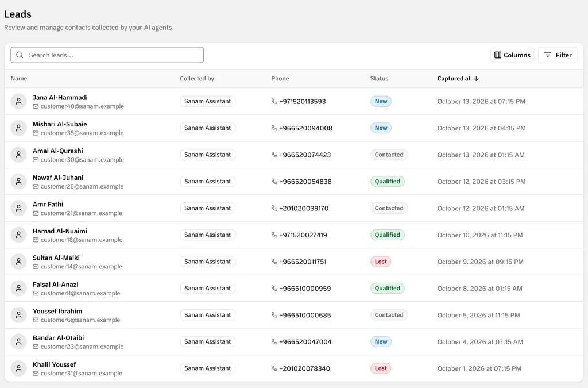588x388 pixels.
Task: Click the Qualified badge for Nawaf Al-Juhani
Action: [388, 182]
